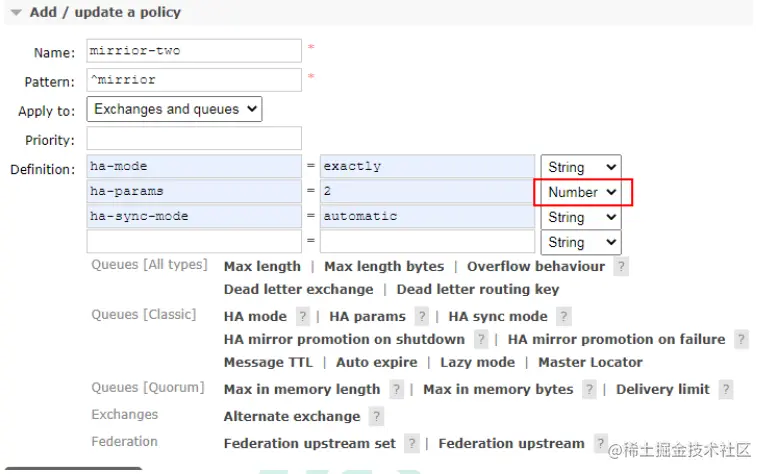Open help icon beside HA mode
The image size is (766, 474).
click(303, 317)
